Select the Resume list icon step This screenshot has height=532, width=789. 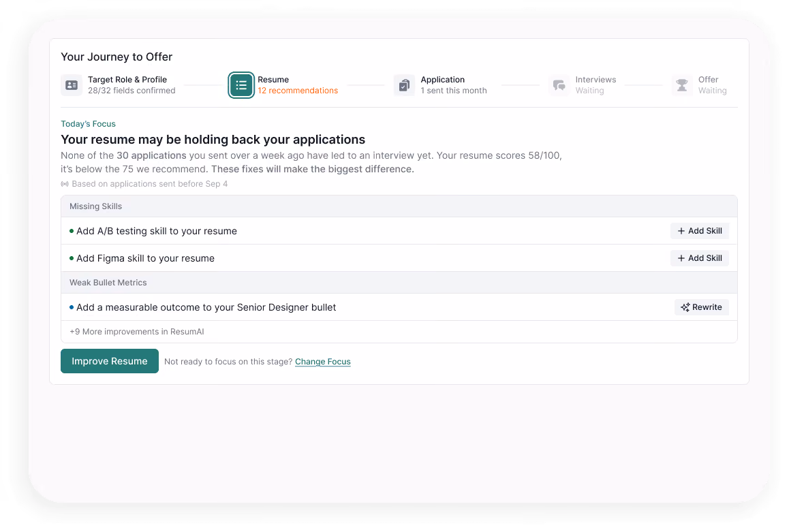241,85
